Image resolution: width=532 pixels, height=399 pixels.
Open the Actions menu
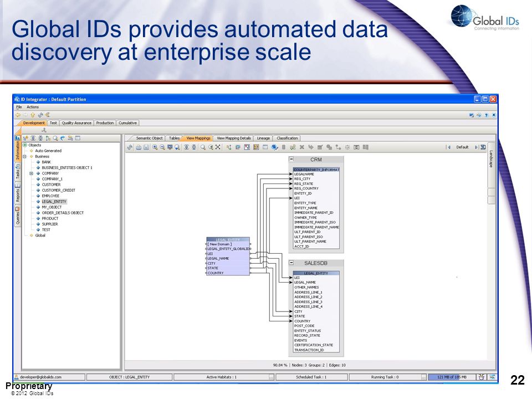tap(33, 107)
